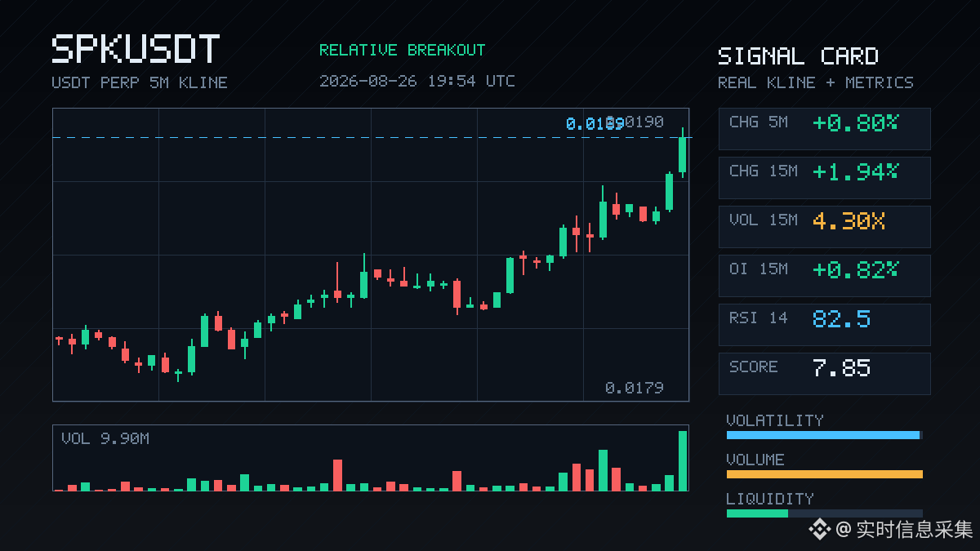
Task: Click the SPKUSDT symbol title
Action: point(136,50)
